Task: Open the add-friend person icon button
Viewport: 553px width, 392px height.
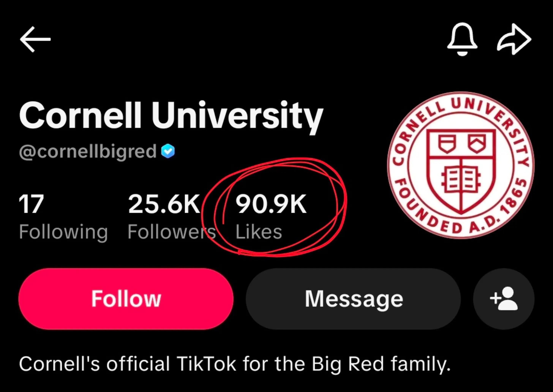Action: tap(504, 299)
